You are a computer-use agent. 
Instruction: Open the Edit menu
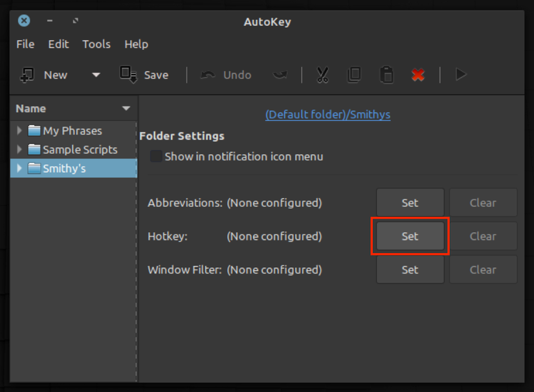tap(58, 44)
